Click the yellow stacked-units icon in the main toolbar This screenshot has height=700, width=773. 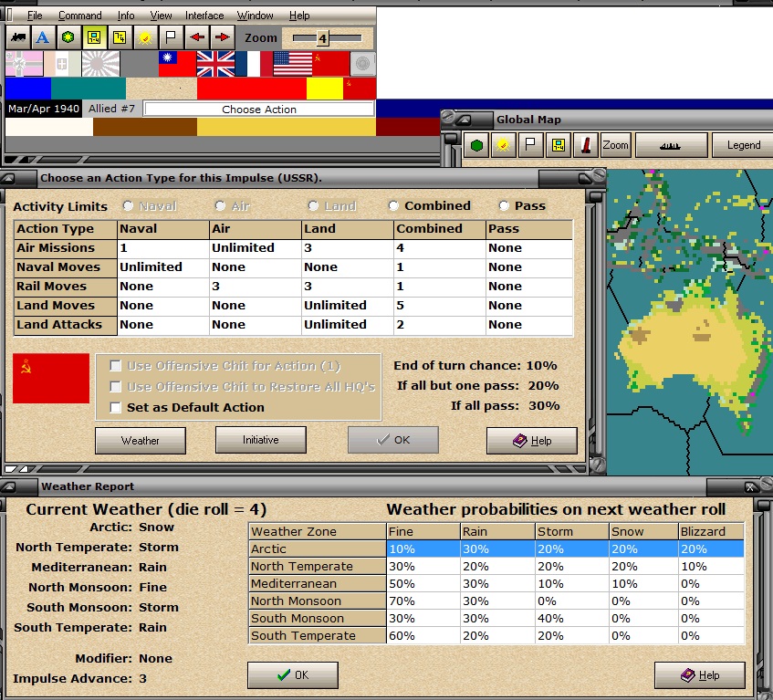[x=120, y=37]
